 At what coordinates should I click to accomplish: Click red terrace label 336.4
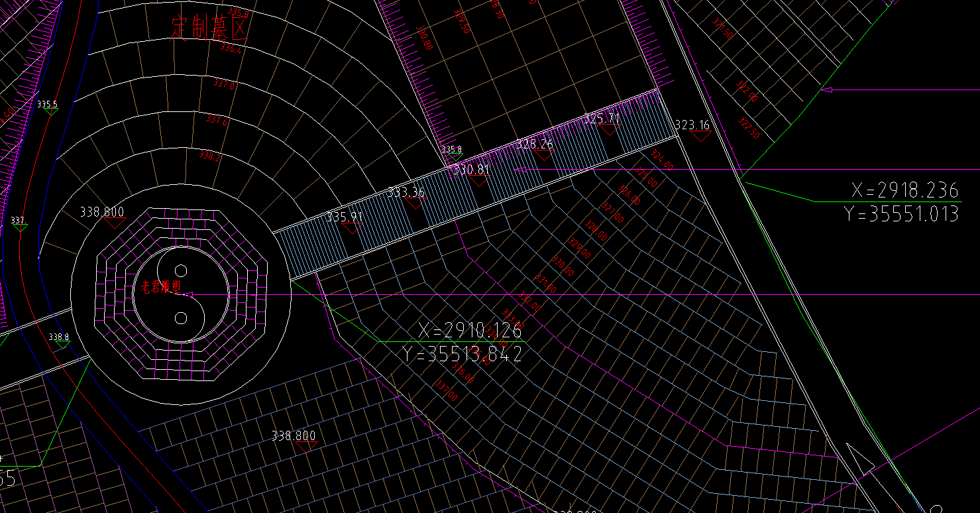pyautogui.click(x=231, y=48)
